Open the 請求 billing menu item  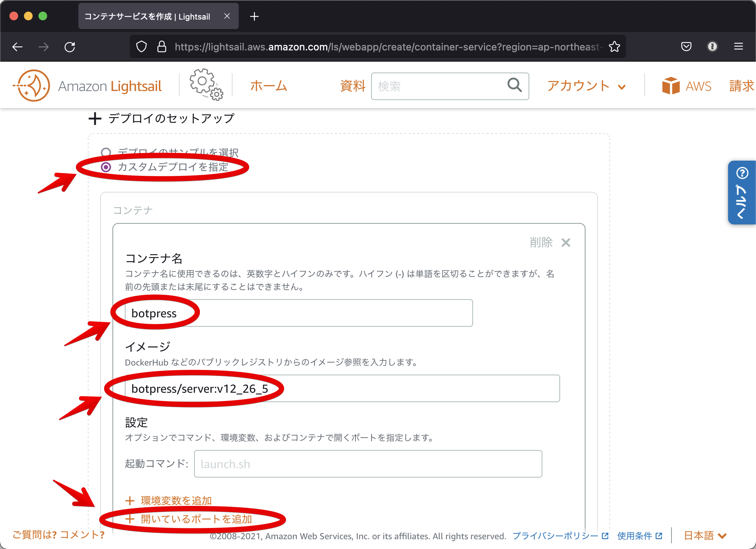pos(742,86)
